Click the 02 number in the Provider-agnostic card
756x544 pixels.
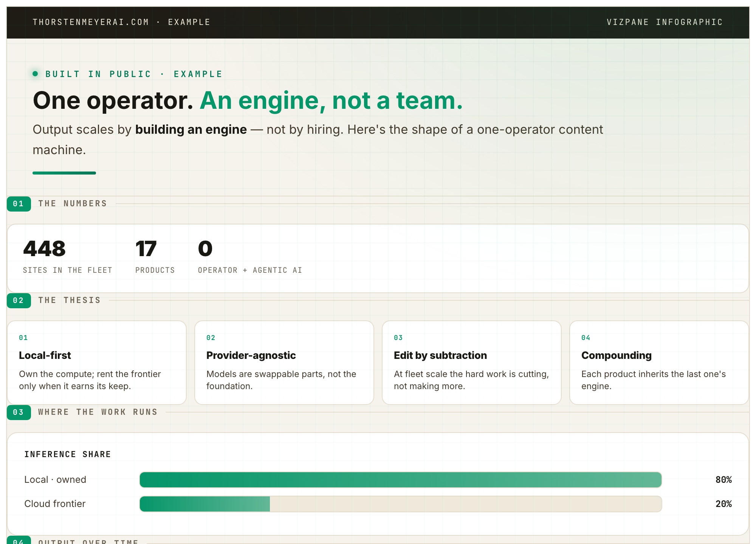coord(211,338)
